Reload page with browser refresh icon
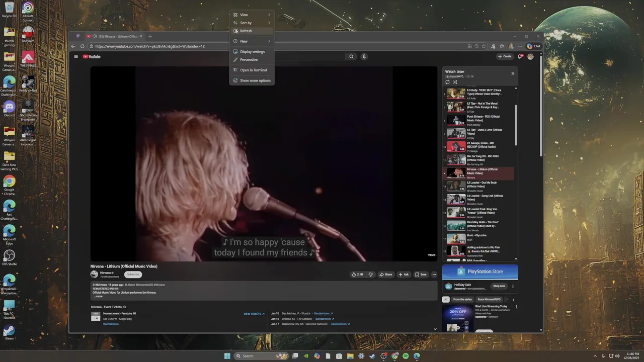 [x=83, y=46]
